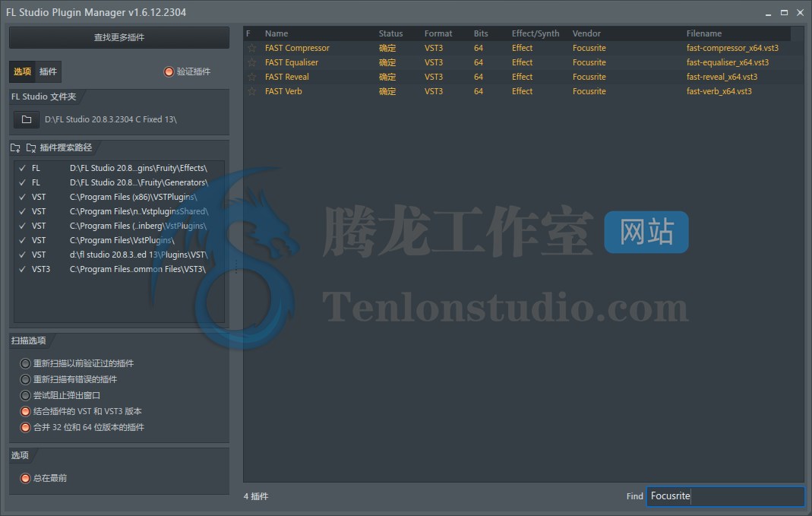
Task: Sort the list by Format column
Action: (x=438, y=33)
